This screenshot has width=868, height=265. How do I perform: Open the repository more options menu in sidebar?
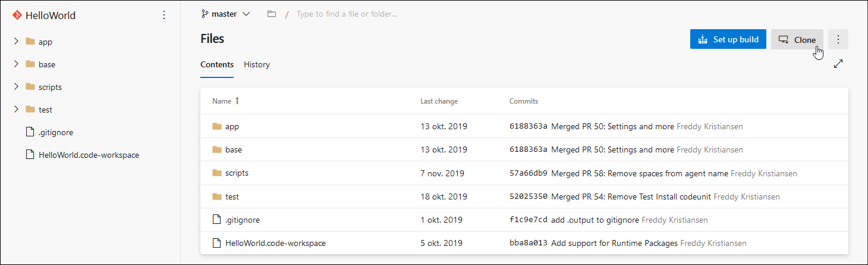pos(165,15)
